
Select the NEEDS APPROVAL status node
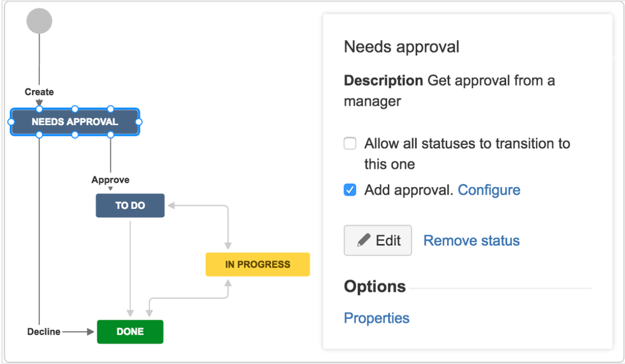point(74,122)
